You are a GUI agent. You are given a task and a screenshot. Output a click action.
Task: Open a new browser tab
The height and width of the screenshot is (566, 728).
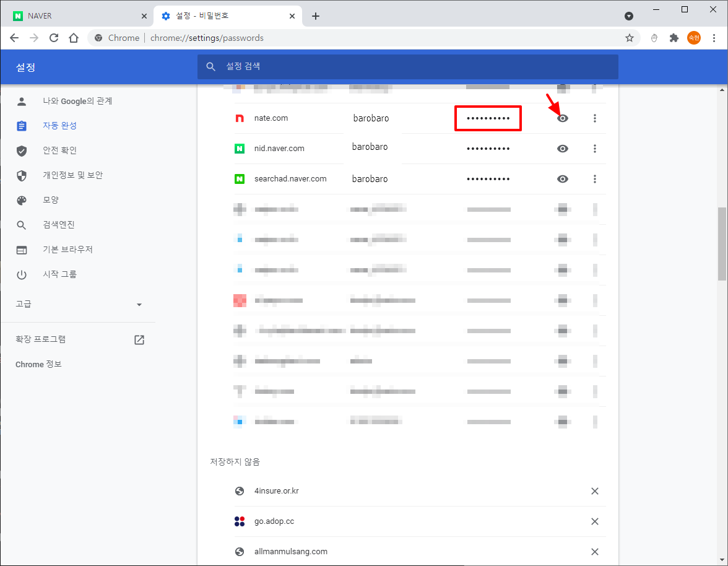tap(316, 16)
